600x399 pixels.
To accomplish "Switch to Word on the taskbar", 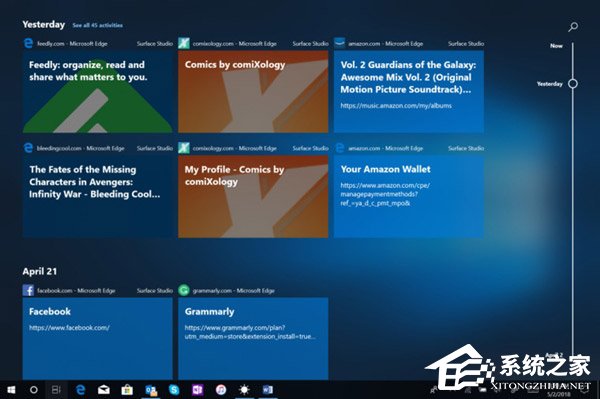I will click(268, 390).
